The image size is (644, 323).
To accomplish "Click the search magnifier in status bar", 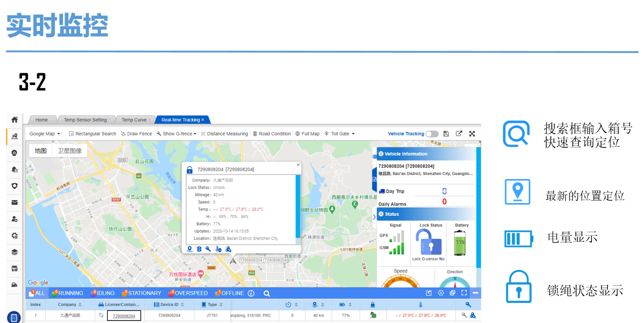I will [267, 293].
